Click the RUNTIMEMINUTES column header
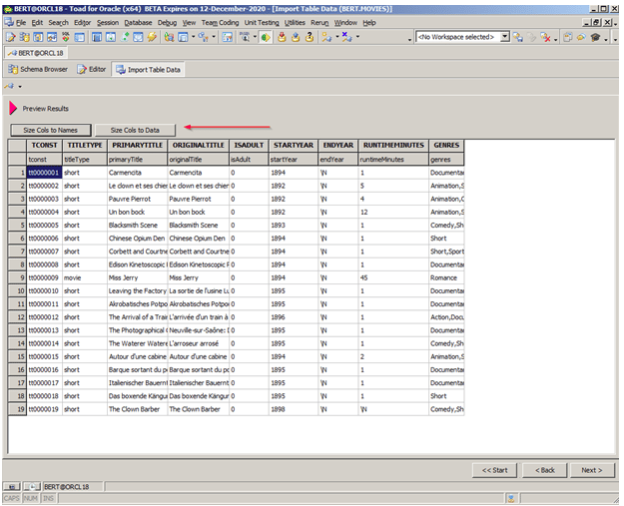Screen dimensions: 624x506 point(394,145)
